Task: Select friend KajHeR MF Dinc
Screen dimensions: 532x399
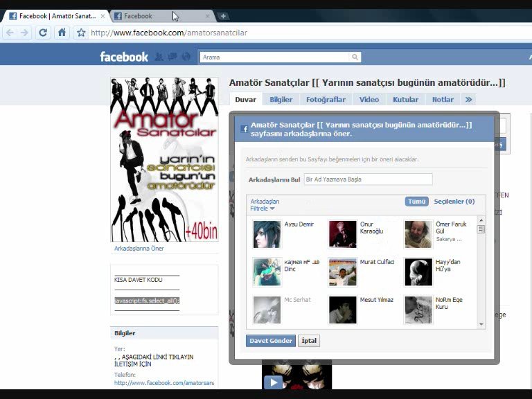Action: [287, 272]
